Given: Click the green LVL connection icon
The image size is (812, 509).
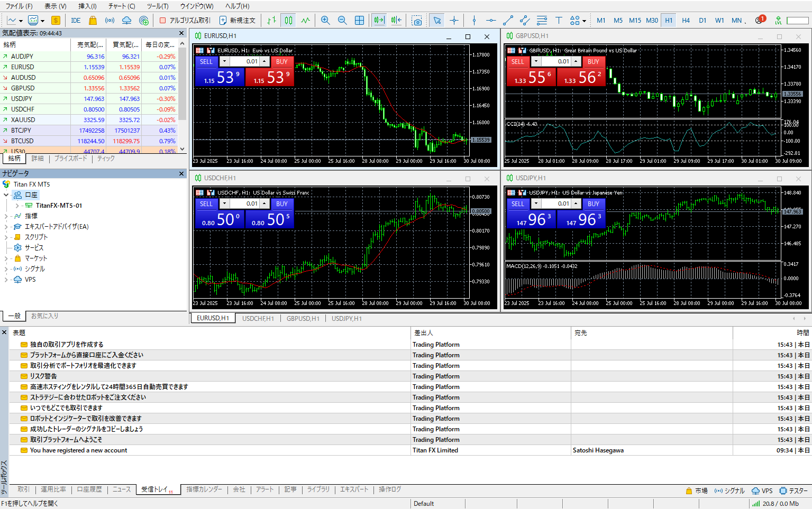Looking at the screenshot, I should [778, 21].
